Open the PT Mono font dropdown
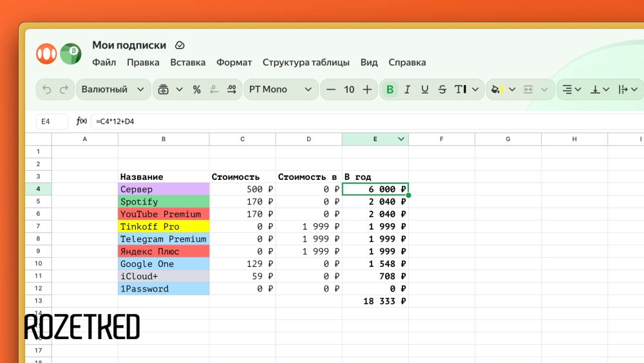The height and width of the screenshot is (363, 644). [x=281, y=90]
